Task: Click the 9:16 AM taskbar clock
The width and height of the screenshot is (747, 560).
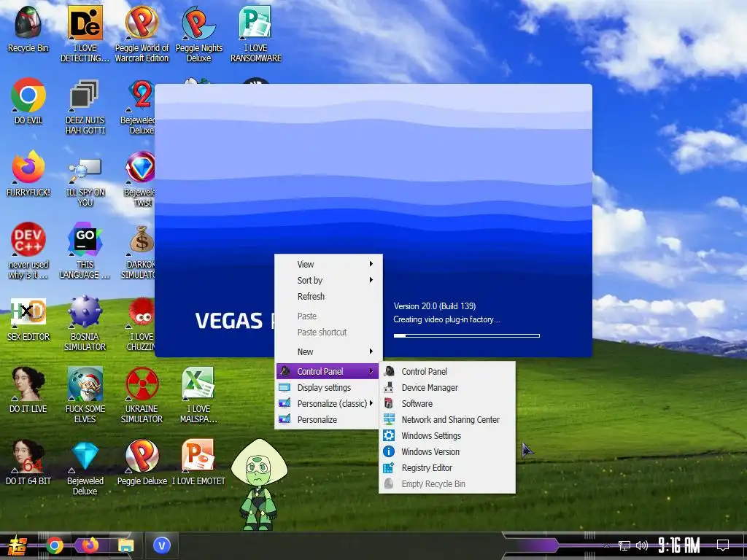Action: [678, 545]
